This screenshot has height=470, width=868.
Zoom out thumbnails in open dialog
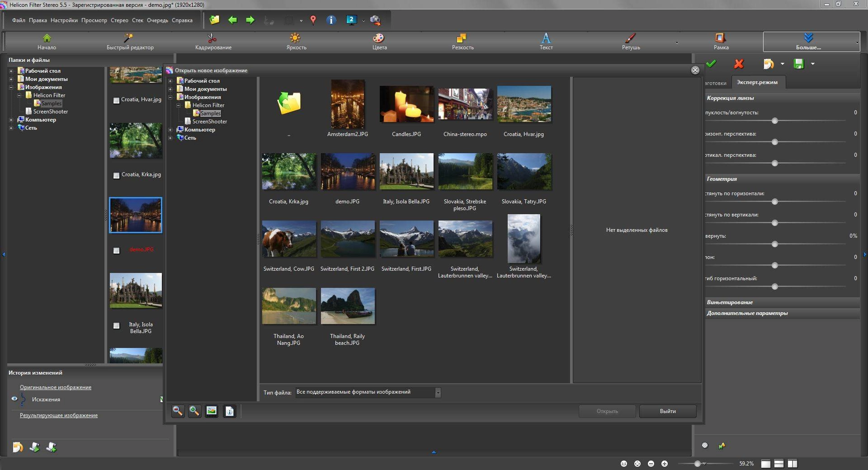(178, 411)
